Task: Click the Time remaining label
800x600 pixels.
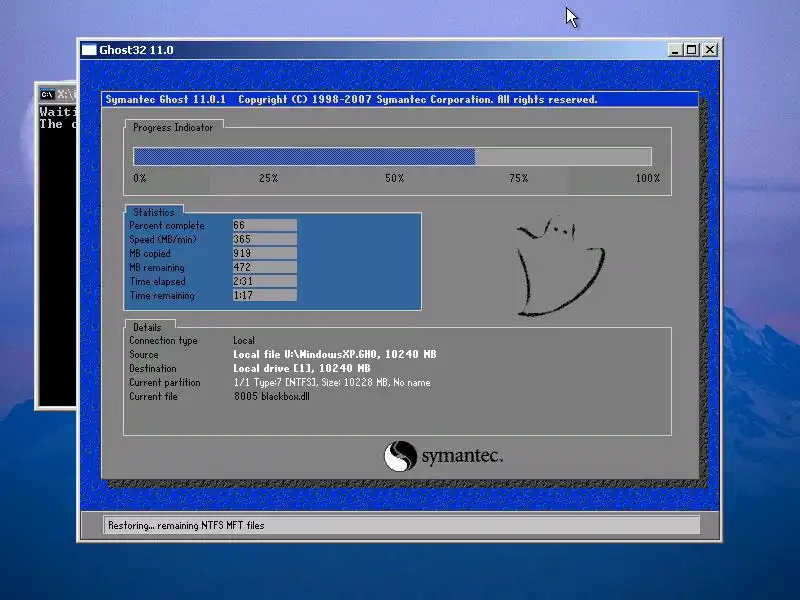Action: pyautogui.click(x=162, y=295)
